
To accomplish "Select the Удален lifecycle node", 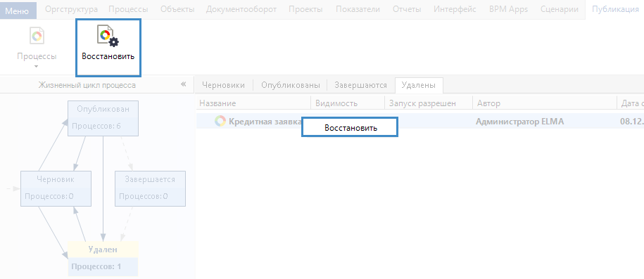I will (x=103, y=259).
